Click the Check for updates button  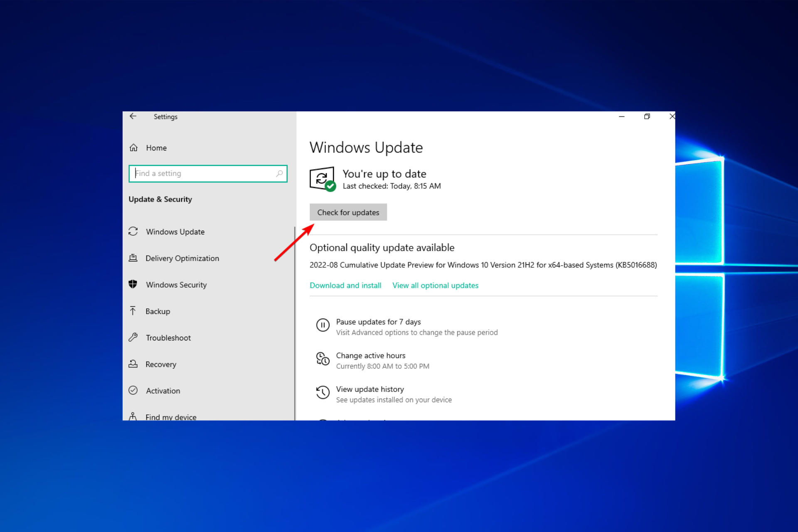pyautogui.click(x=349, y=212)
